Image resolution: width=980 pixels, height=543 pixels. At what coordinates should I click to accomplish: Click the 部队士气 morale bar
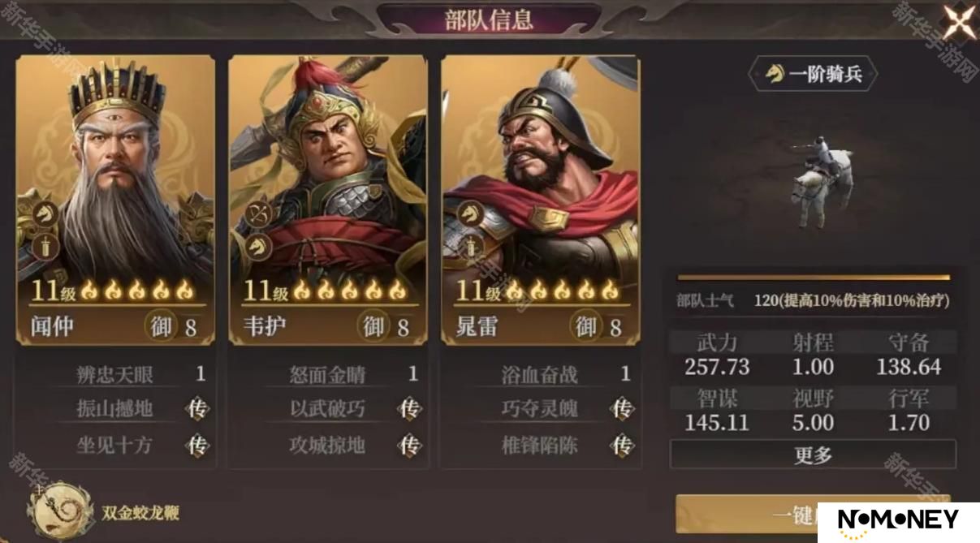click(x=813, y=277)
